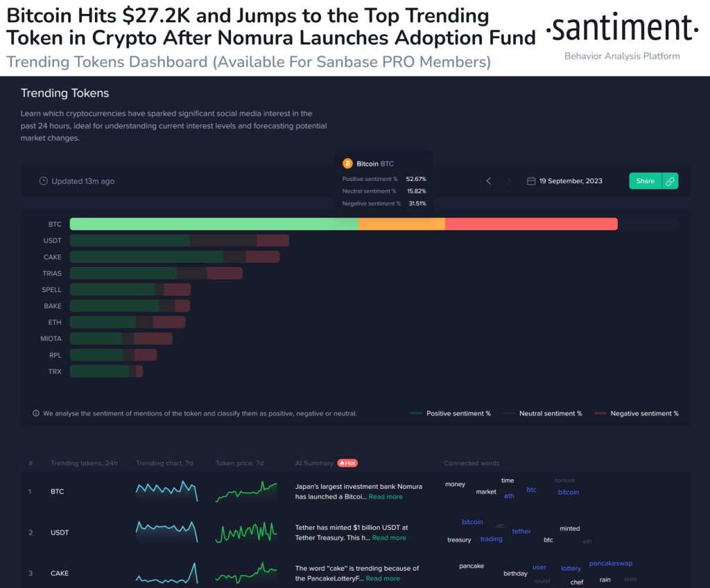
Task: Click the orange neutral segment of the BTC bar
Action: (x=401, y=224)
